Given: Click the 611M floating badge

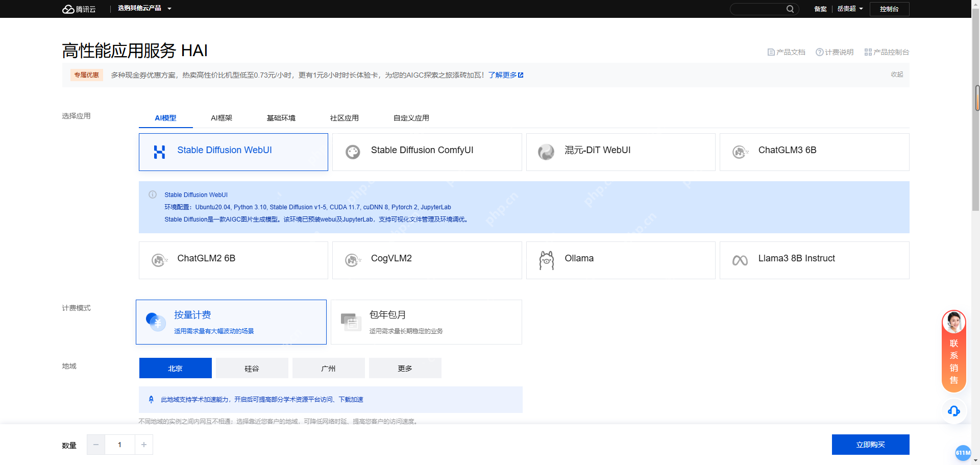Looking at the screenshot, I should click(x=963, y=453).
